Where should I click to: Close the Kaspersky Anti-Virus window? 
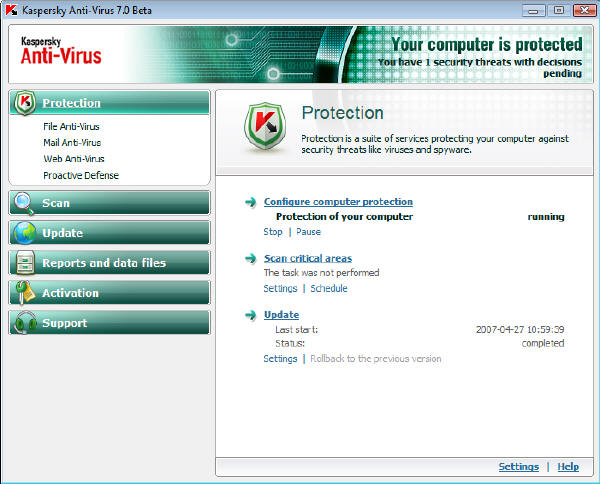click(584, 10)
